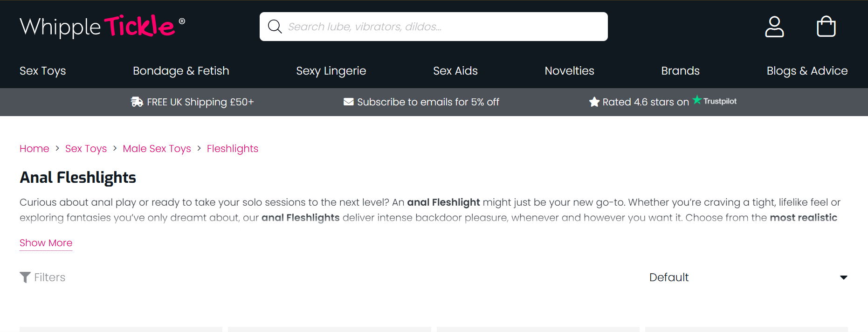Open the Sexy Lingerie menu
This screenshot has width=868, height=332.
pos(331,71)
